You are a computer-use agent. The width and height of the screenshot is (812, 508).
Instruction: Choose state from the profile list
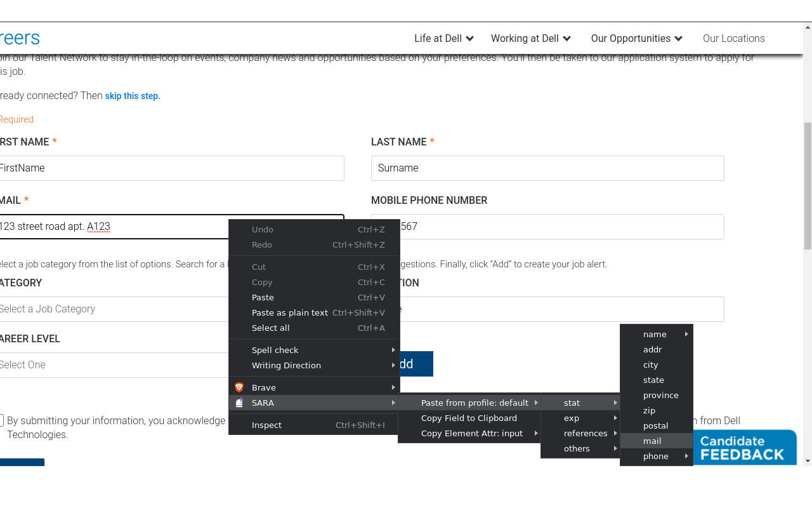(x=656, y=380)
